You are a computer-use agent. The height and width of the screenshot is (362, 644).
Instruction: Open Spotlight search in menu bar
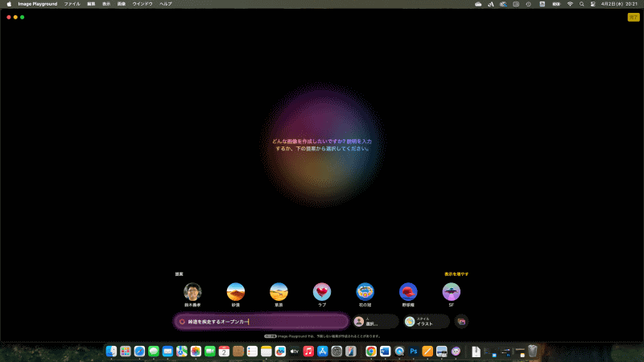pyautogui.click(x=581, y=4)
